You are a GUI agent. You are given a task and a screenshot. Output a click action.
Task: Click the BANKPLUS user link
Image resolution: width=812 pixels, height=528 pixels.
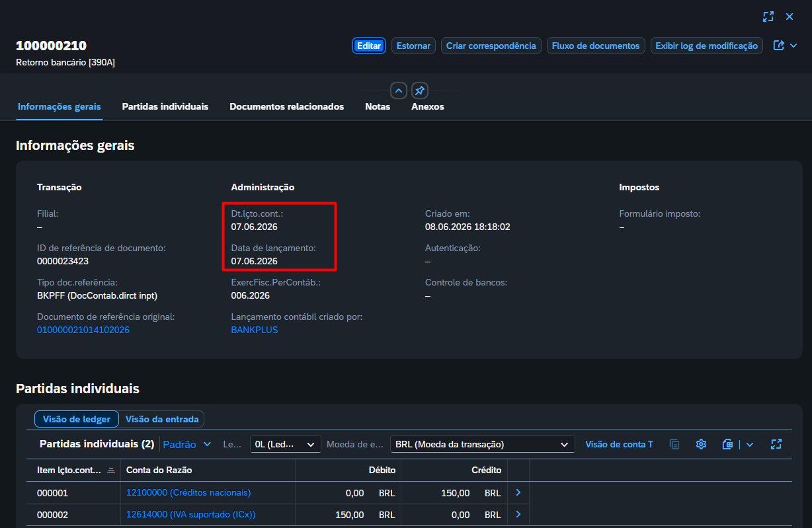(255, 330)
